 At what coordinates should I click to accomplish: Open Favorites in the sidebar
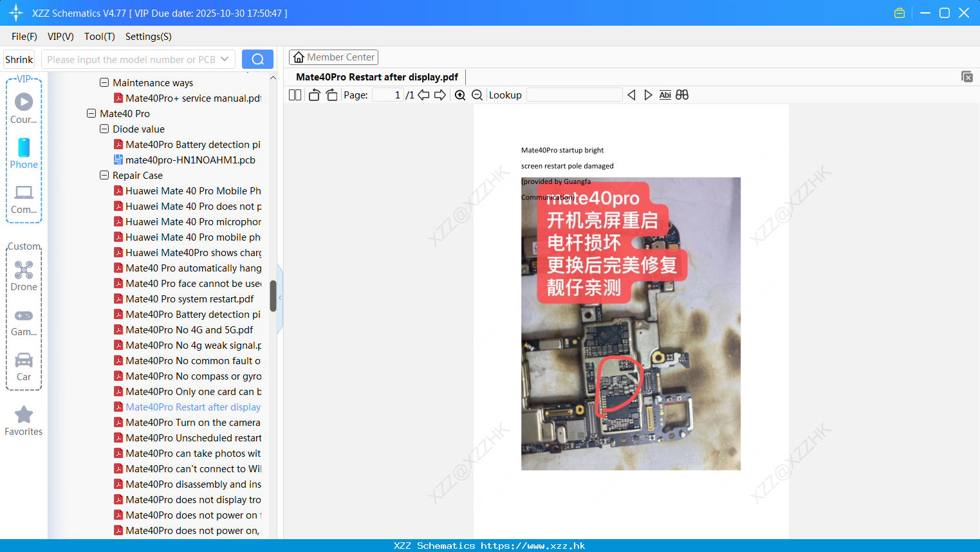click(24, 421)
